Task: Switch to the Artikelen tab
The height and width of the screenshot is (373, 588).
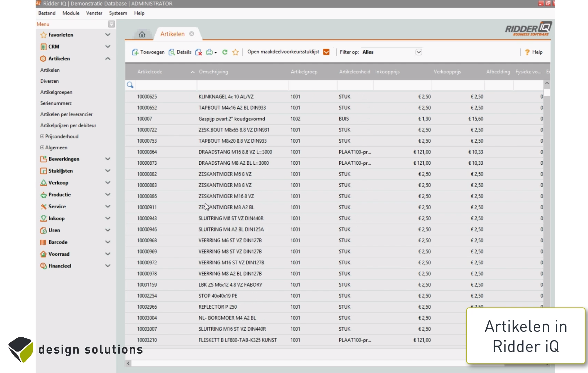Action: [172, 34]
